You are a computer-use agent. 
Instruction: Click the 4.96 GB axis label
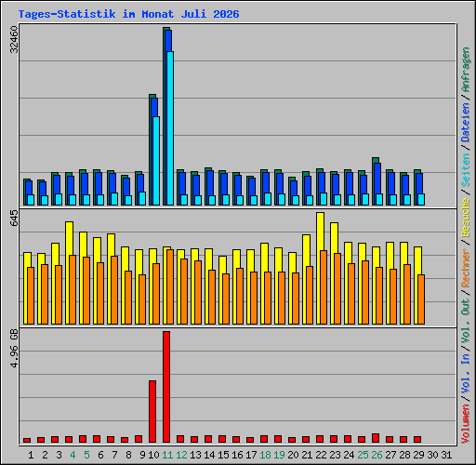coord(14,349)
